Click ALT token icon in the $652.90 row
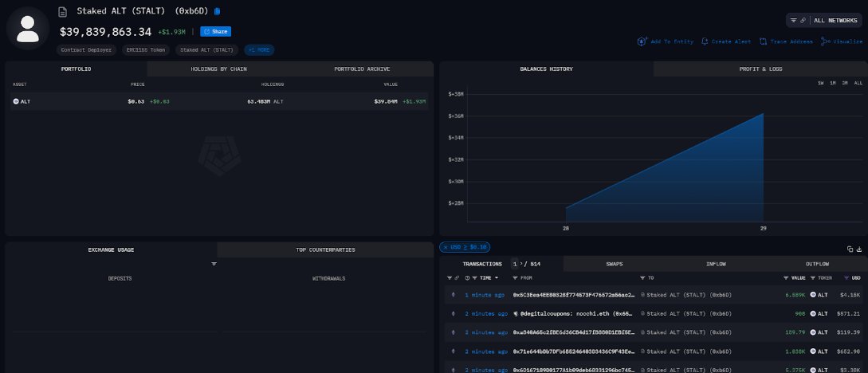Image resolution: width=868 pixels, height=373 pixels. click(x=813, y=351)
